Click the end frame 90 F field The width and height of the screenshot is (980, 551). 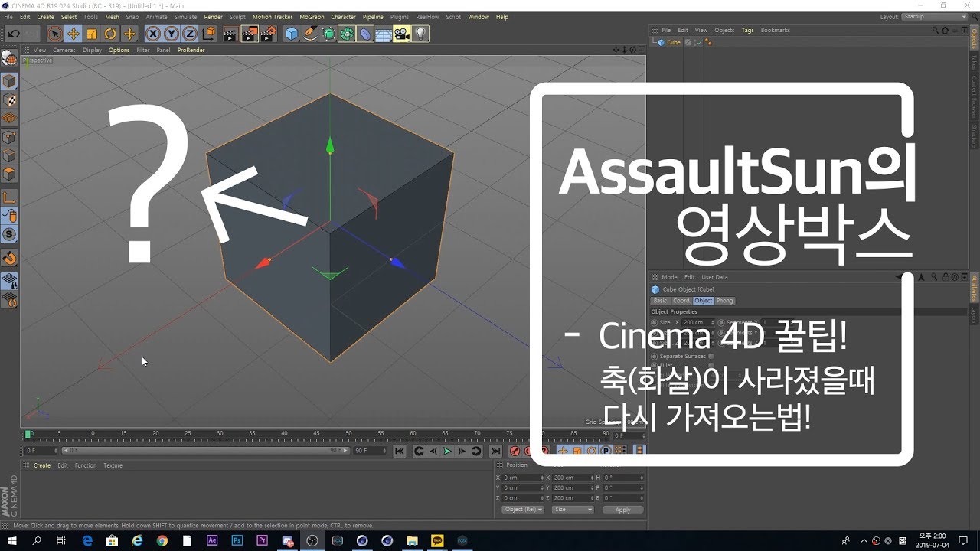click(x=371, y=451)
